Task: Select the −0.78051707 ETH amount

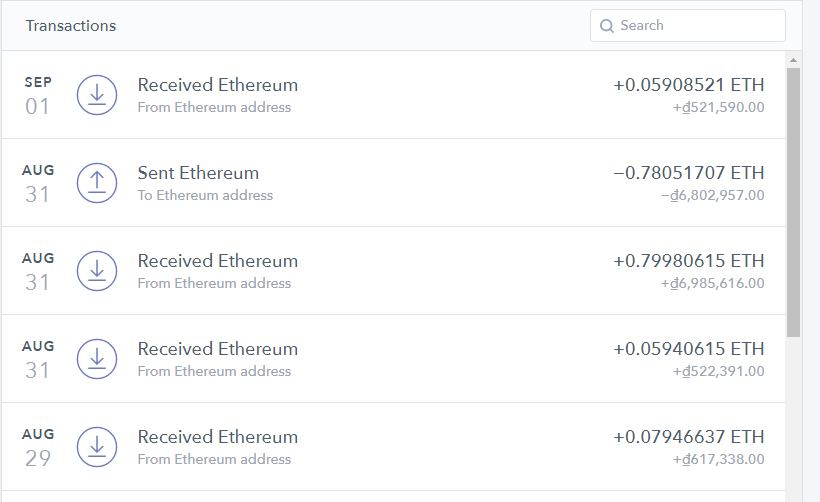Action: click(688, 173)
